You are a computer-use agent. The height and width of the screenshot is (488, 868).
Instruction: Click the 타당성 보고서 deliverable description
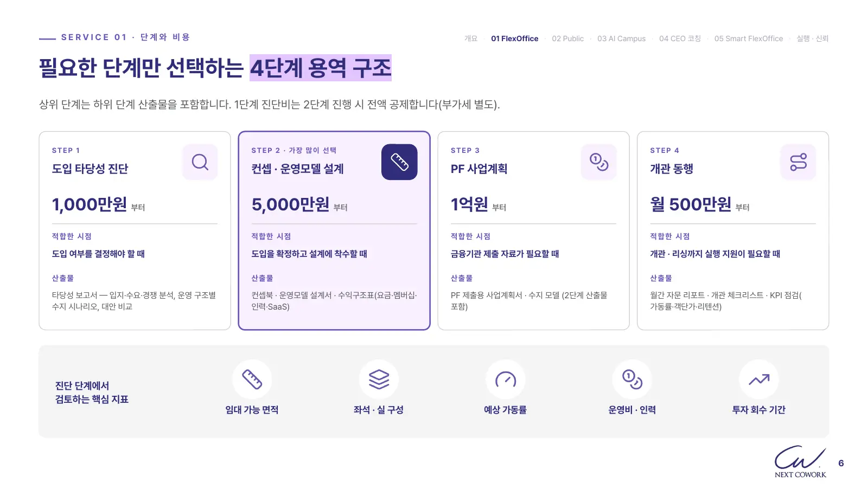click(134, 301)
